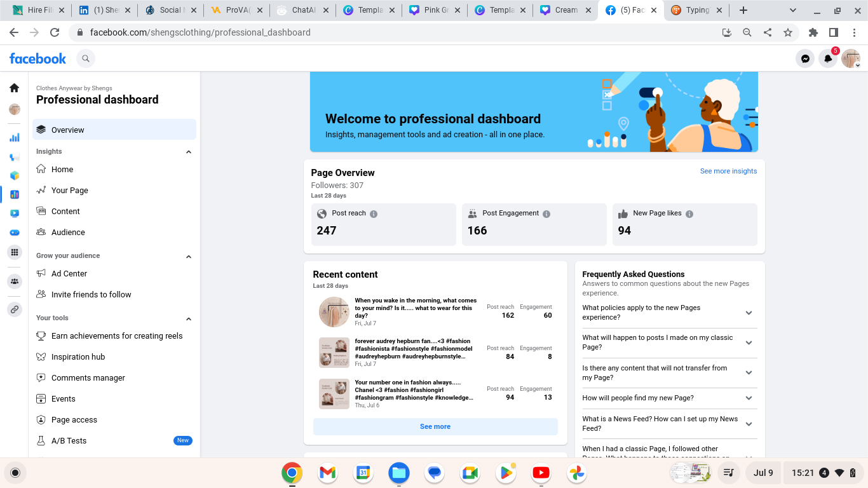Viewport: 868px width, 488px height.
Task: Bookmark this page with the star icon
Action: click(x=788, y=32)
